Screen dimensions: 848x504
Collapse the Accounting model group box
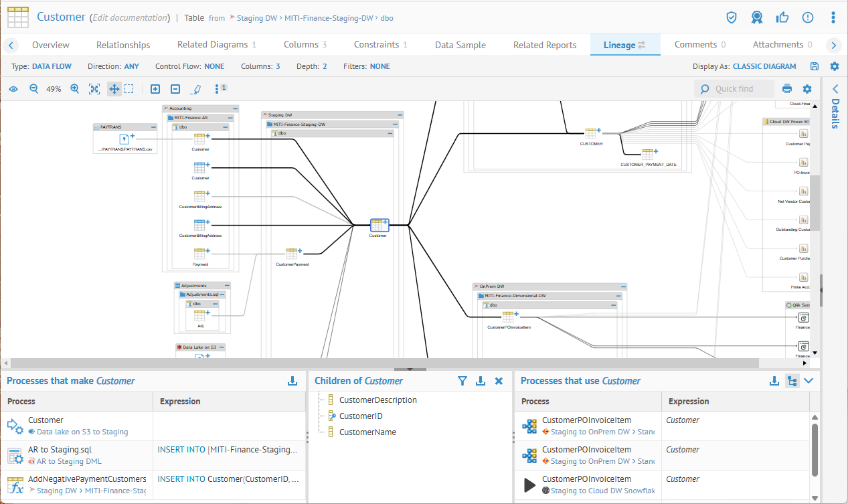pyautogui.click(x=235, y=108)
